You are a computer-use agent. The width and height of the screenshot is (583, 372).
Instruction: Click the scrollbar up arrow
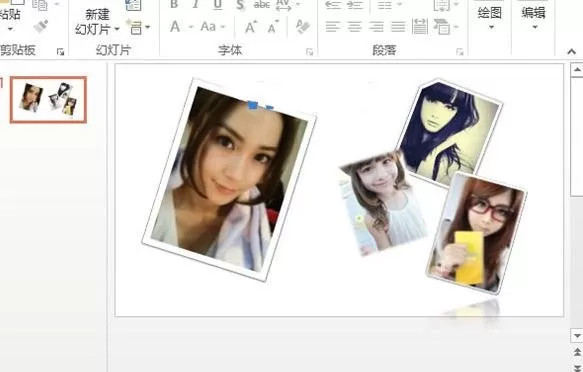577,69
